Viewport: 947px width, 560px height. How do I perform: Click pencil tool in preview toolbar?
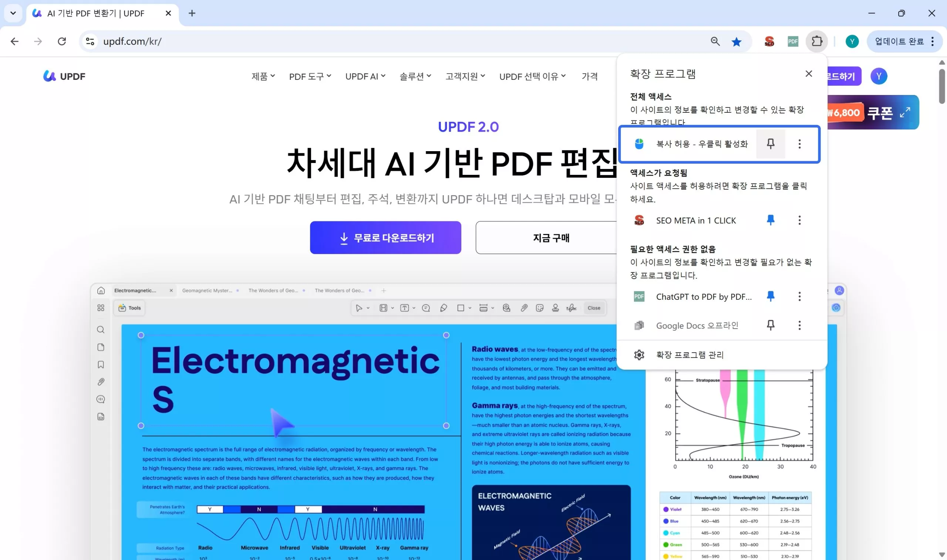(x=444, y=308)
